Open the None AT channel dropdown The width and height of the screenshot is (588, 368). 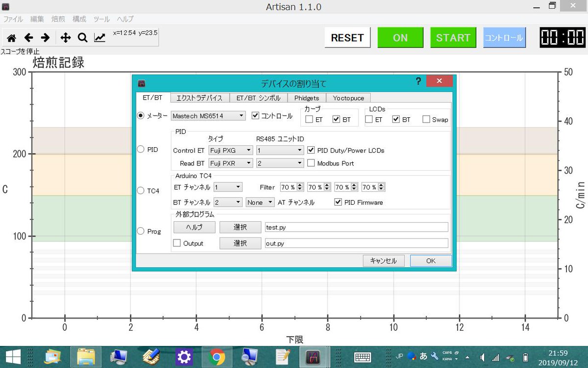[260, 202]
